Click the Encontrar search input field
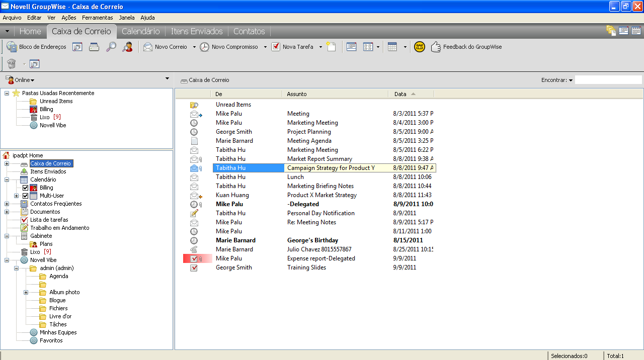 pos(608,80)
